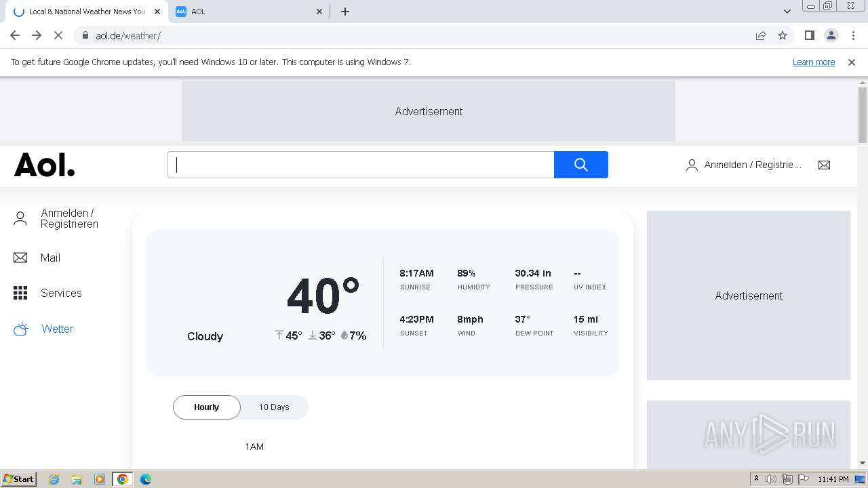The height and width of the screenshot is (488, 868).
Task: Click the Cloudy condition text
Action: point(205,336)
